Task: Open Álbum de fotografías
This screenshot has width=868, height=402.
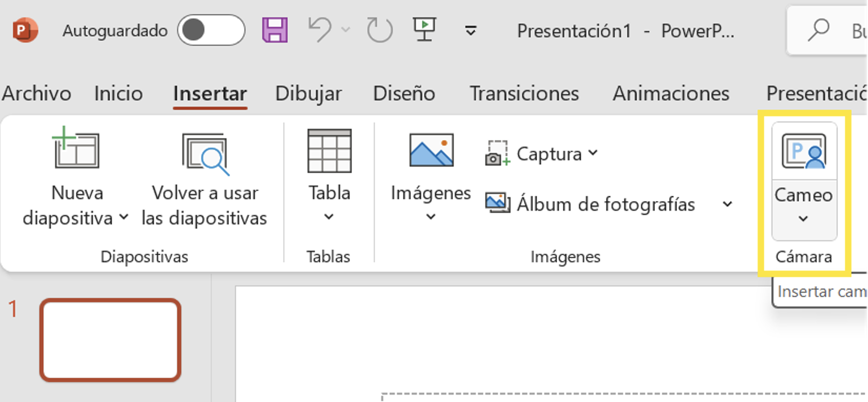Action: click(x=590, y=204)
